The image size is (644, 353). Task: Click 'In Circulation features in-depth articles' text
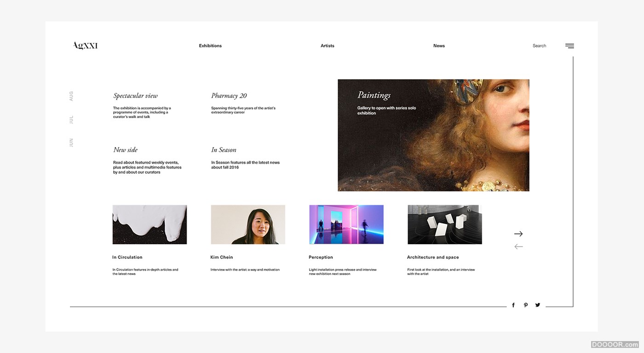[x=145, y=272]
